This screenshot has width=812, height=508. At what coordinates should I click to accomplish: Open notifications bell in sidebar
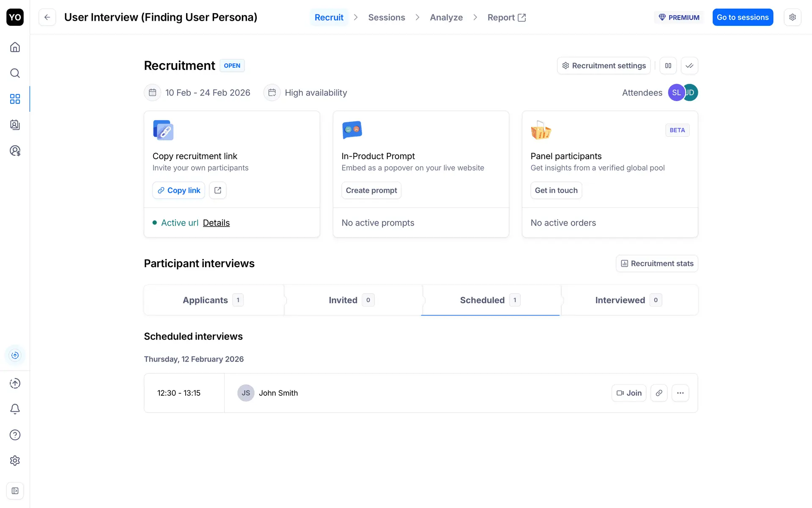tap(15, 409)
